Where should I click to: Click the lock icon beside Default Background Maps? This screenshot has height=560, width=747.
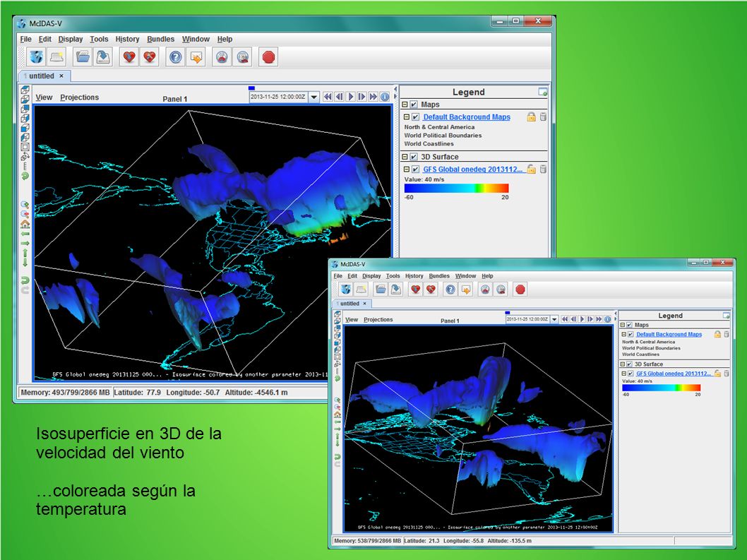[531, 117]
